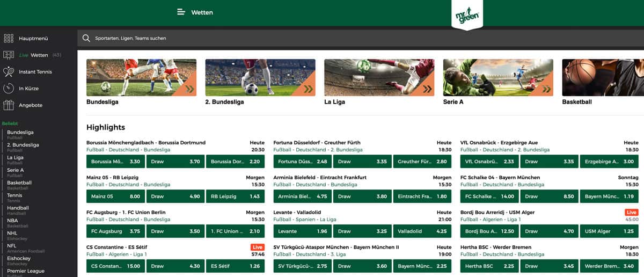Click the arrow badge on 2. Bundesliga banner
The height and width of the screenshot is (277, 644).
click(x=308, y=89)
